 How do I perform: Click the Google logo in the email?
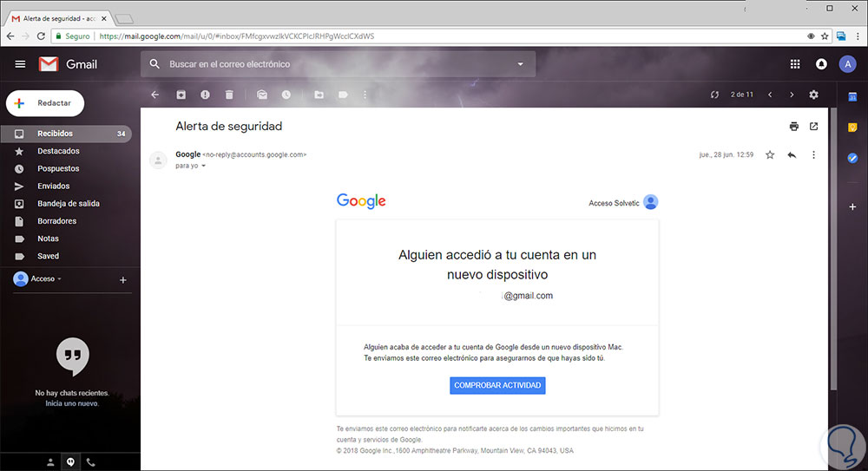(x=361, y=201)
